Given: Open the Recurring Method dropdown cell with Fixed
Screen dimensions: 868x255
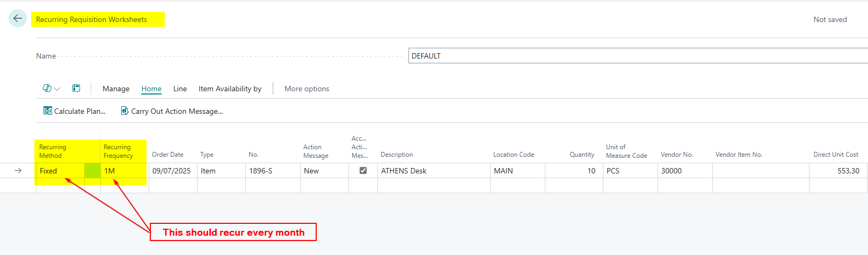Looking at the screenshot, I should coord(60,171).
